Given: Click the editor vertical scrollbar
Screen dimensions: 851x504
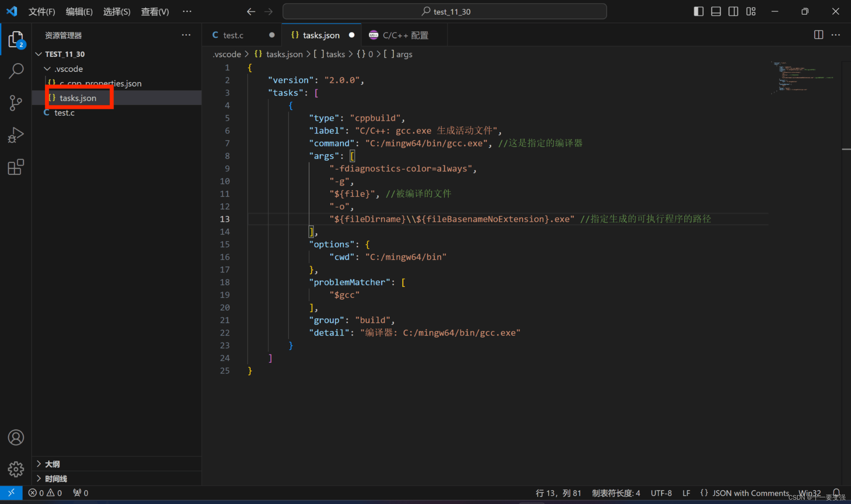Looking at the screenshot, I should click(846, 273).
